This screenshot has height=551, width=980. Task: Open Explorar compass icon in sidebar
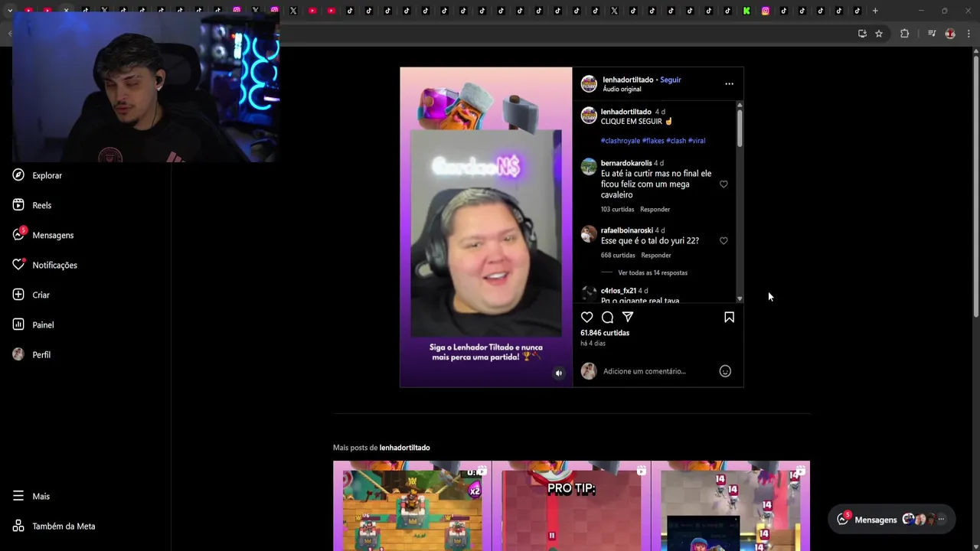(18, 175)
